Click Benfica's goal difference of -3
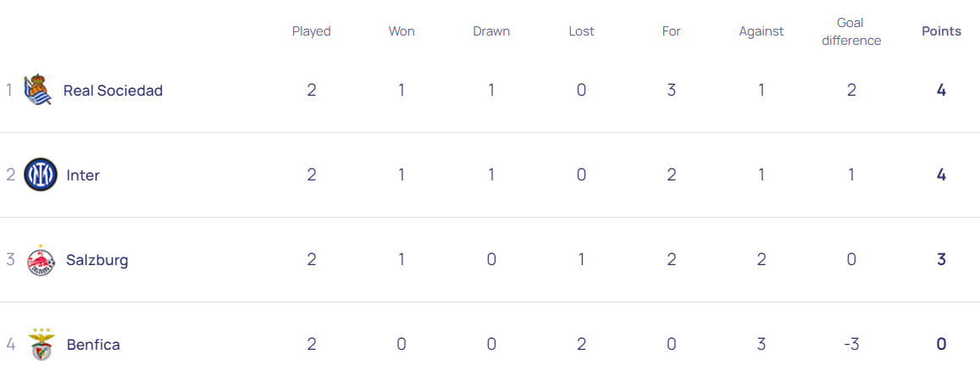The image size is (980, 382). click(x=851, y=344)
